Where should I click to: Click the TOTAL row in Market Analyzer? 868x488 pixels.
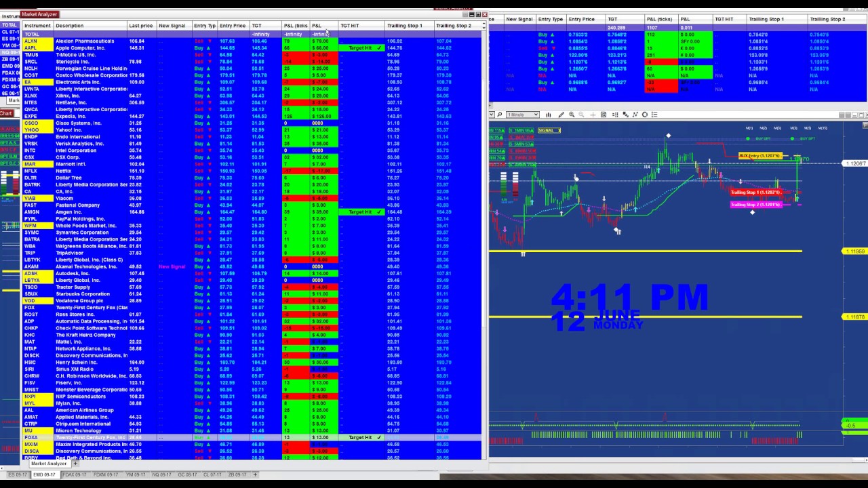point(252,34)
